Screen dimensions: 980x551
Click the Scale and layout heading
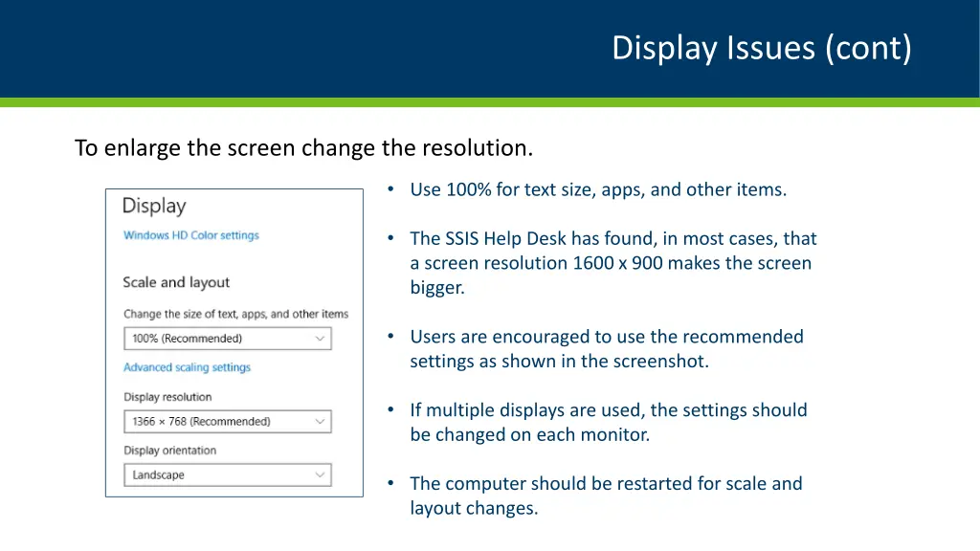pos(176,282)
